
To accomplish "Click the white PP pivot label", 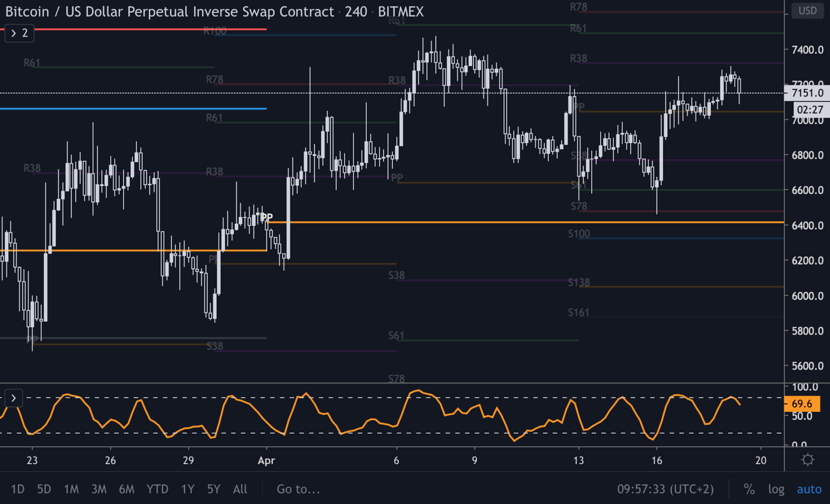I will (x=267, y=217).
